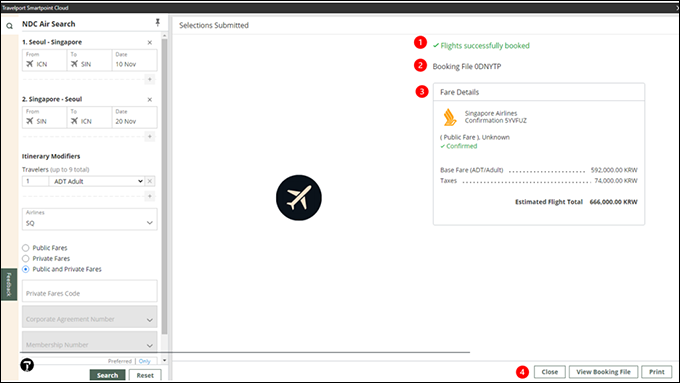Select the Public Fares radio button
The image size is (680, 383).
tap(26, 248)
